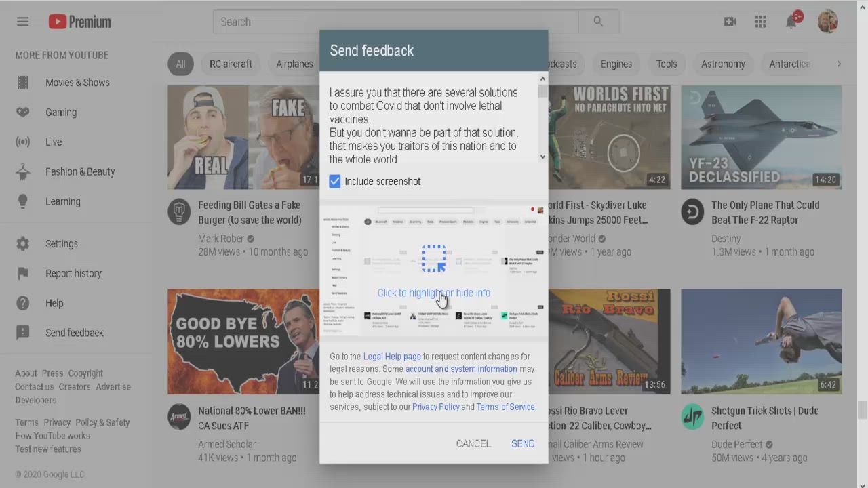The image size is (868, 488).
Task: Open the hamburger guide menu
Action: 22,22
